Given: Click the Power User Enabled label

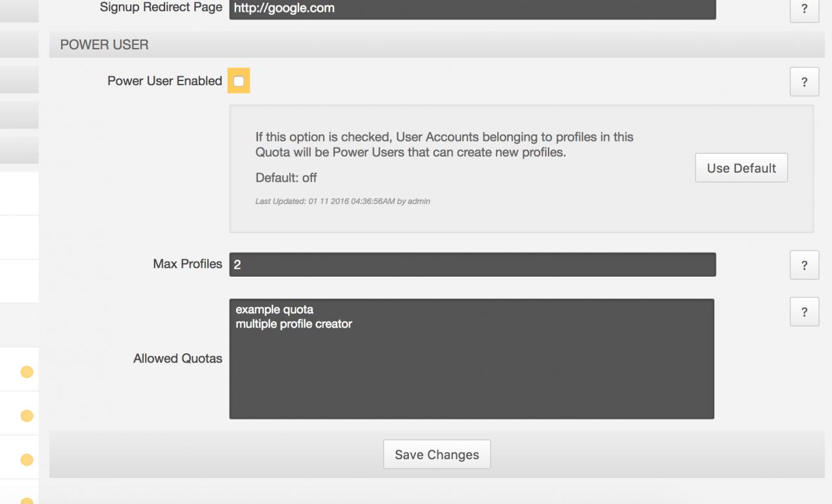Looking at the screenshot, I should tap(164, 81).
